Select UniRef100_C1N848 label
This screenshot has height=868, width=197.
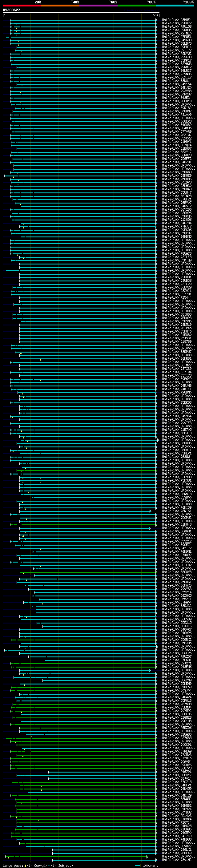tap(177, 524)
